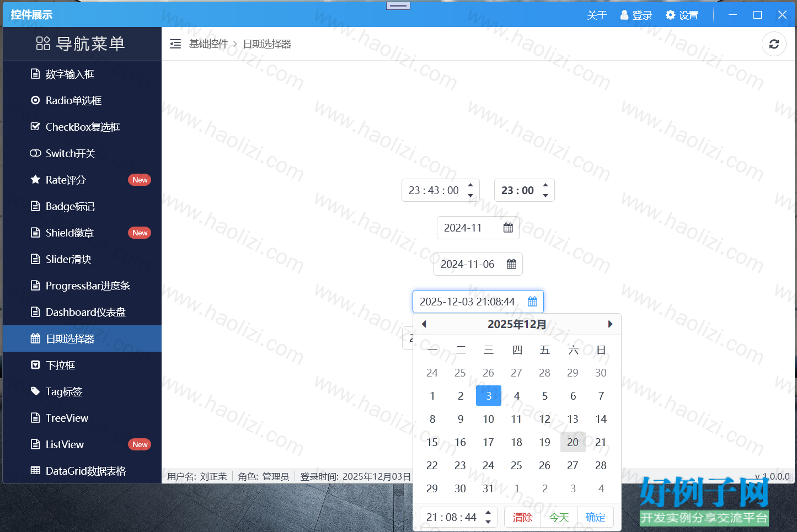The height and width of the screenshot is (532, 797).
Task: Open Dashboard仪表盘 menu item
Action: (82, 312)
